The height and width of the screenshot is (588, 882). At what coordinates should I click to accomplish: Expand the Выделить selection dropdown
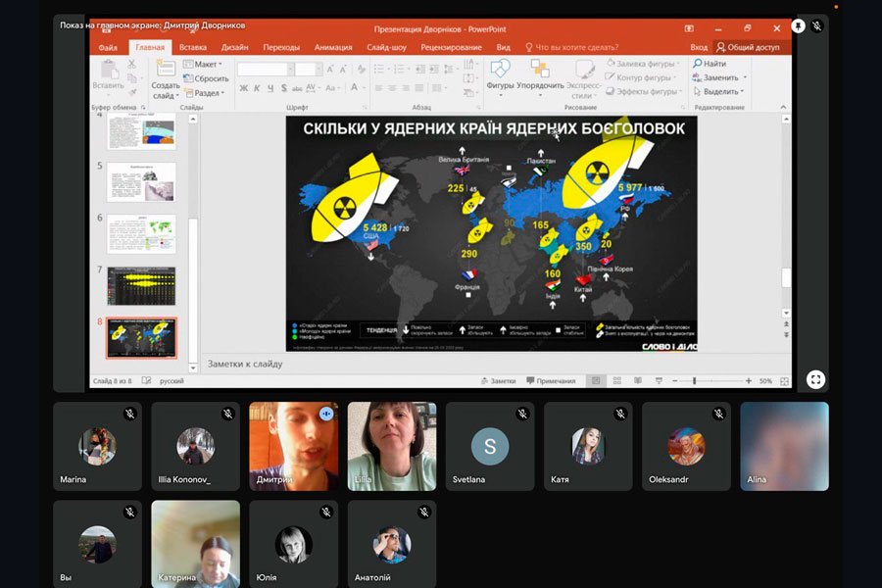coord(721,91)
